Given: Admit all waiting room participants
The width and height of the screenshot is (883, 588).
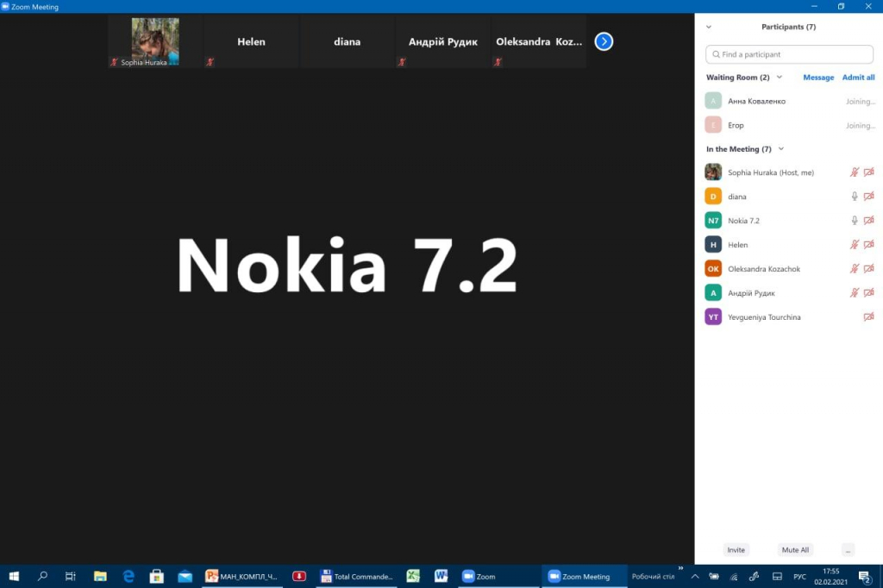Looking at the screenshot, I should click(858, 78).
